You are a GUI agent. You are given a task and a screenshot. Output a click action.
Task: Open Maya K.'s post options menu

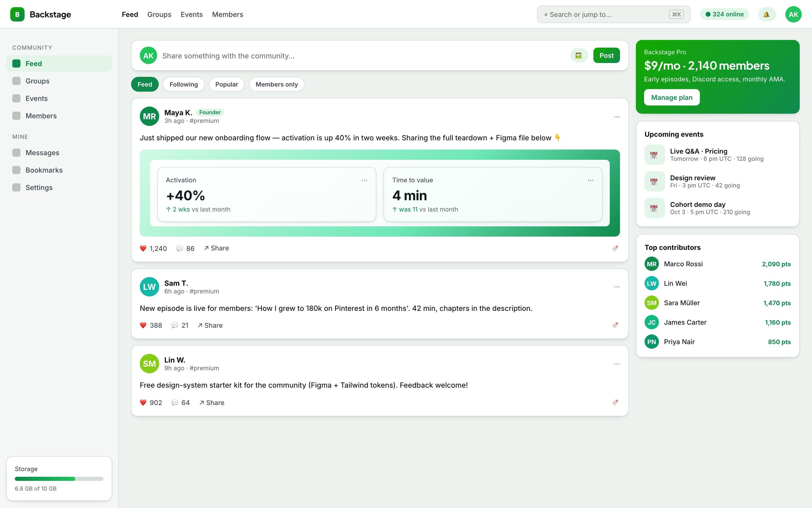617,117
